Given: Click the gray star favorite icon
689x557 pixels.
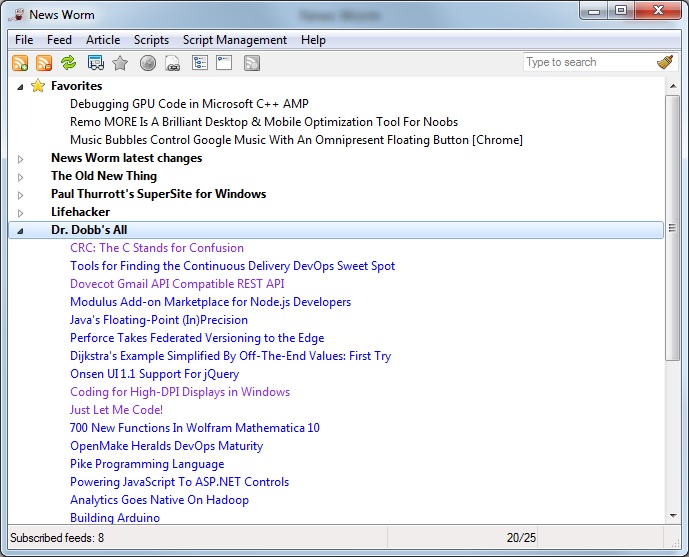Looking at the screenshot, I should click(x=120, y=63).
